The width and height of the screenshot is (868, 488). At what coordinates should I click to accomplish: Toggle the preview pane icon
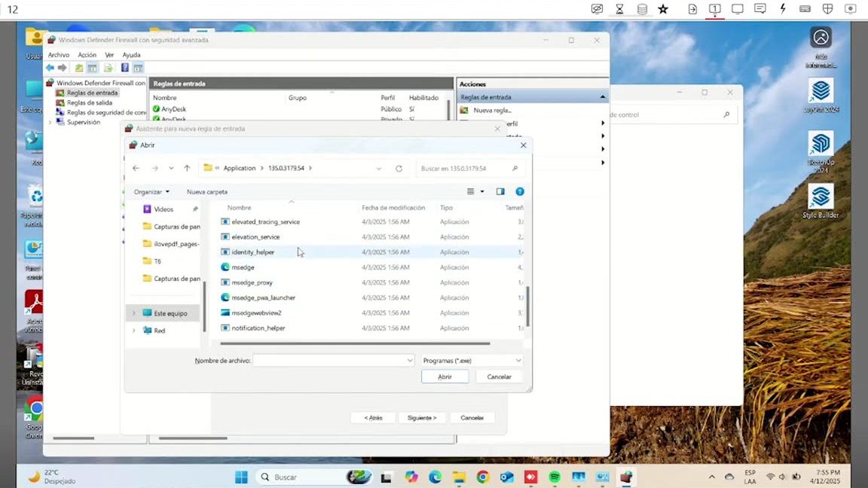point(500,191)
